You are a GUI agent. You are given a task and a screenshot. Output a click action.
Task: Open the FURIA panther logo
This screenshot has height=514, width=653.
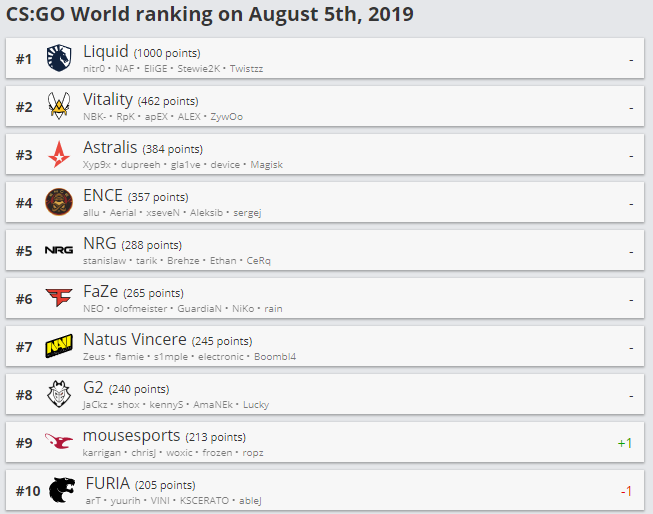click(x=61, y=490)
